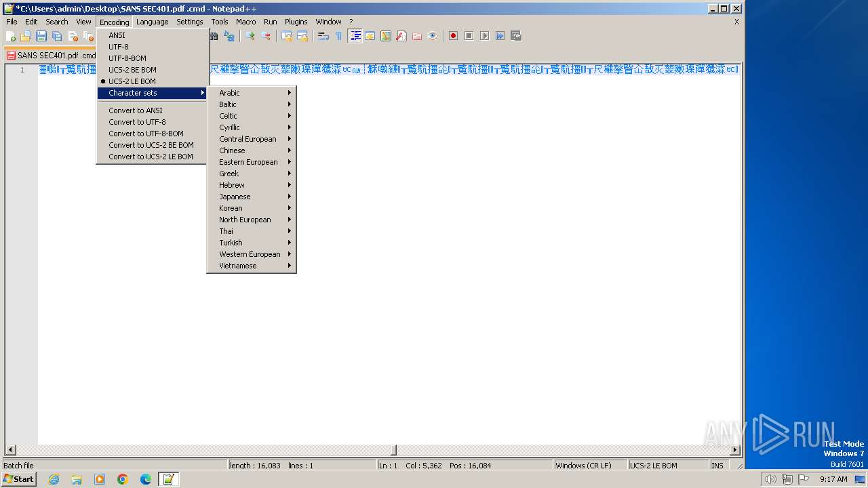Screen dimensions: 868x488
Task: Toggle Show all characters pilcrow icon
Action: pyautogui.click(x=338, y=36)
